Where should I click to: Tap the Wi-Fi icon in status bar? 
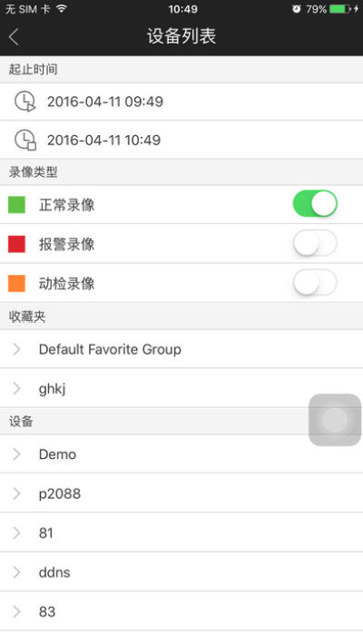coord(62,9)
